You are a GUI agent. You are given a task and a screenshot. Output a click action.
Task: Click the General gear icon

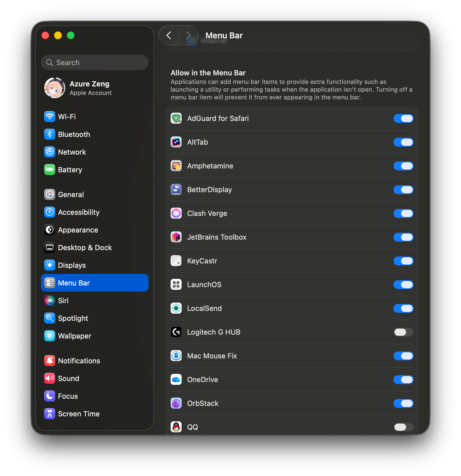click(x=50, y=195)
